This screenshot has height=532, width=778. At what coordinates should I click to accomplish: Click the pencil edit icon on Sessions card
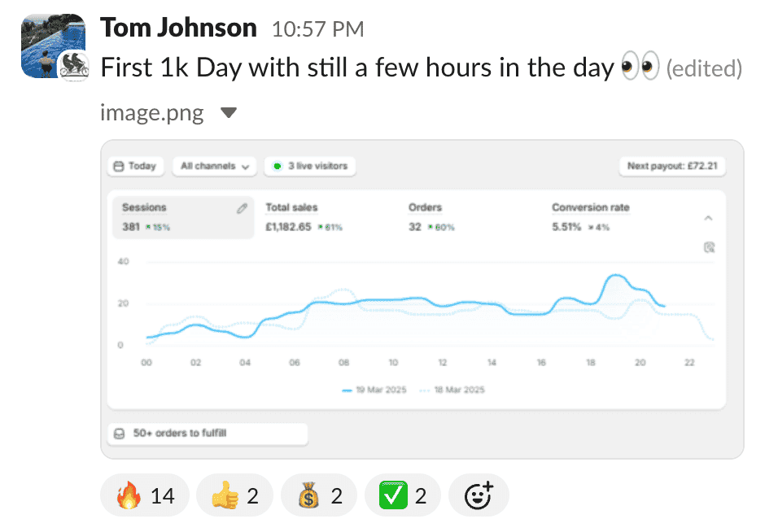(242, 208)
